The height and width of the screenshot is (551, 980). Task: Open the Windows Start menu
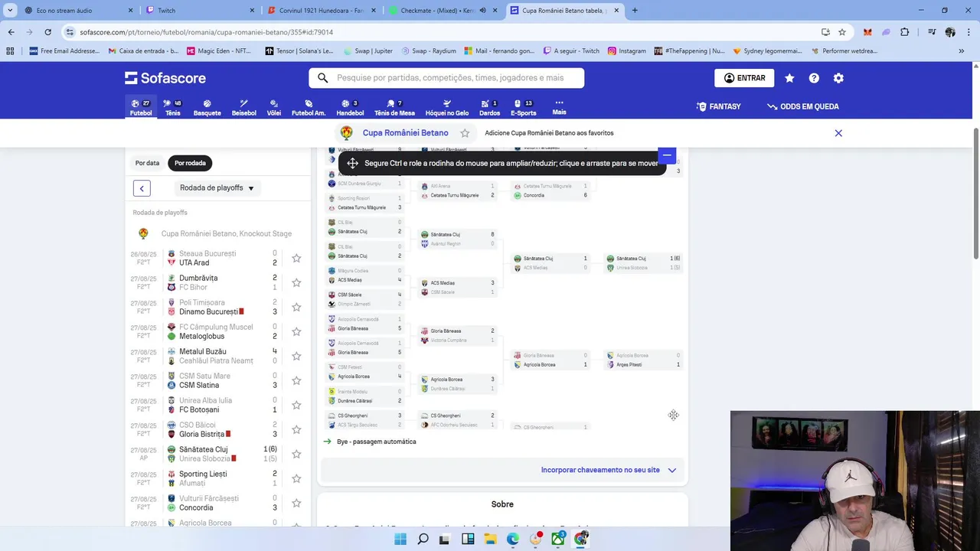pyautogui.click(x=400, y=539)
